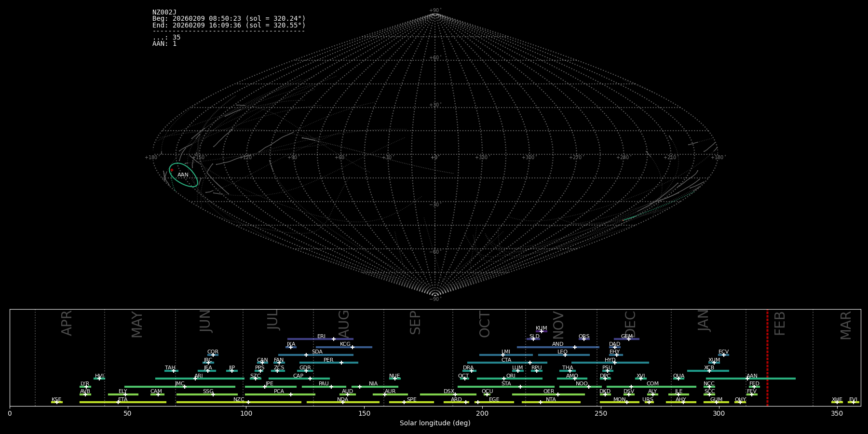Viewport: 868px width, 434px height.
Task: Click the FEB month label
Action: tap(780, 324)
